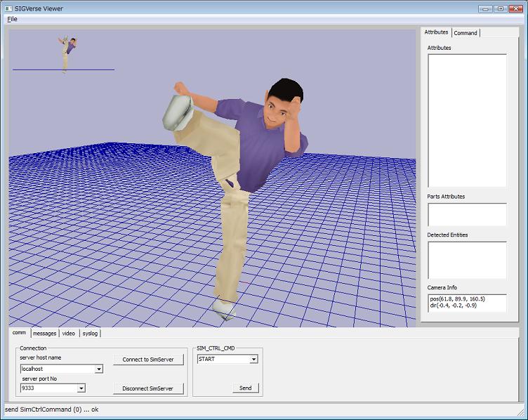Expand the server host name dropdown
Viewport: 528px width, 420px height.
(x=98, y=369)
